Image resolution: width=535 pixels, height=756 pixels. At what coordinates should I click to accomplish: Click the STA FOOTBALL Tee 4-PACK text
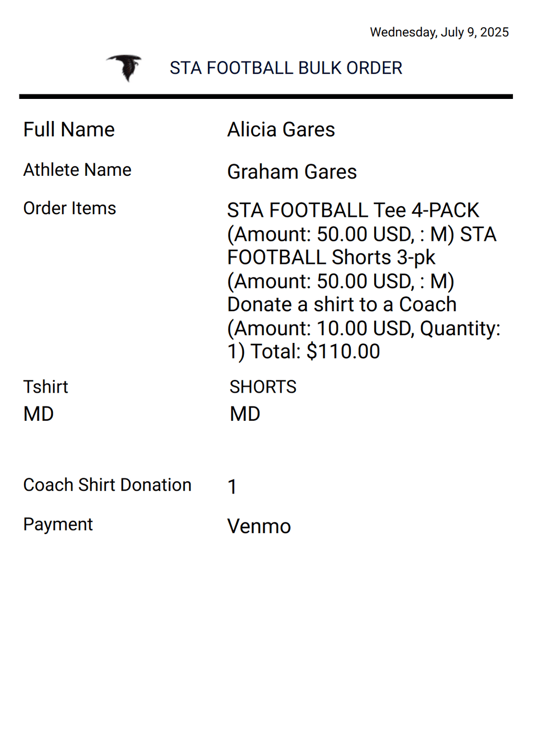click(353, 210)
